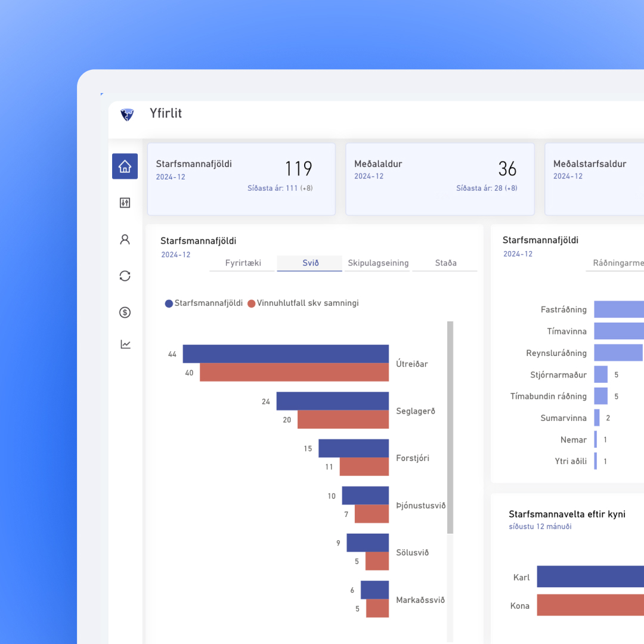The width and height of the screenshot is (644, 644).
Task: Click the Fastráðning row label
Action: point(563,309)
